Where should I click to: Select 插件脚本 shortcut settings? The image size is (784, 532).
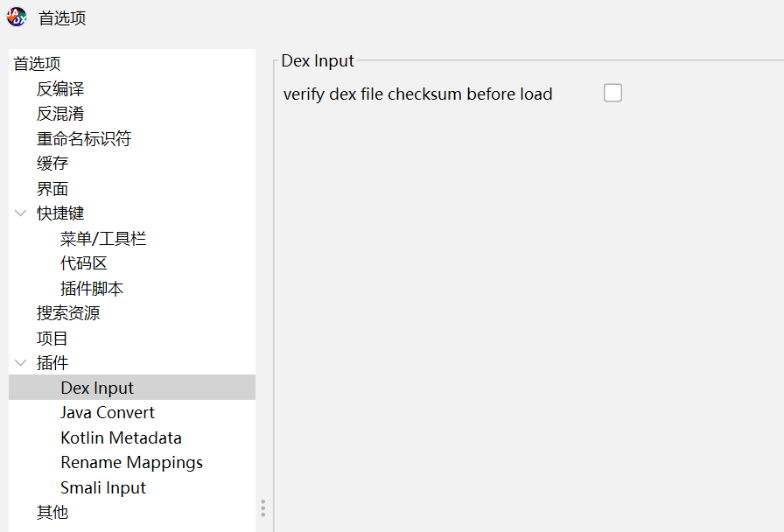coord(92,289)
